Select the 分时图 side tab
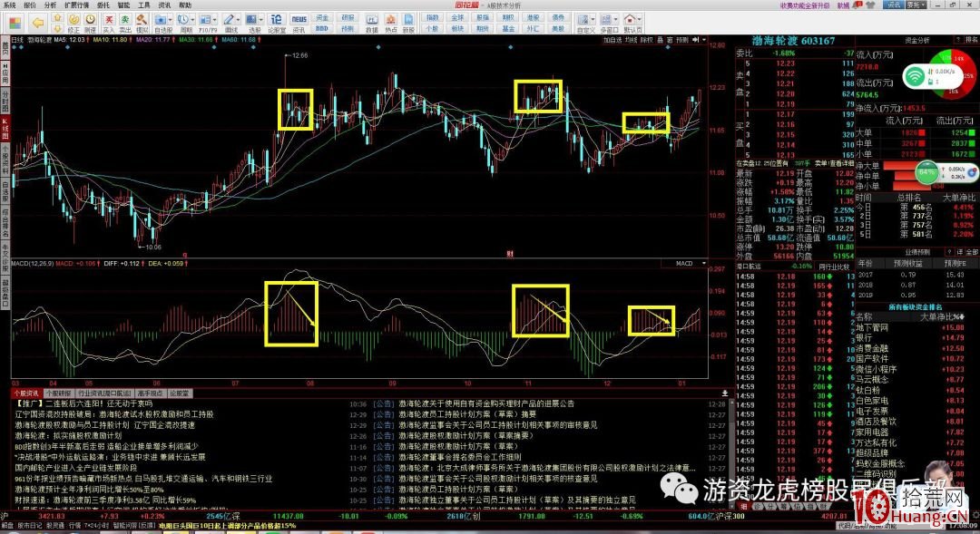980x534 pixels. pos(5,101)
